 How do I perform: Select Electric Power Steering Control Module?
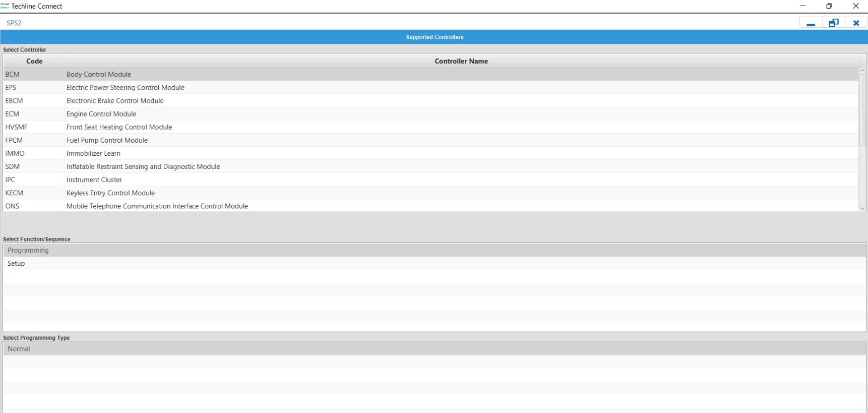tap(126, 88)
